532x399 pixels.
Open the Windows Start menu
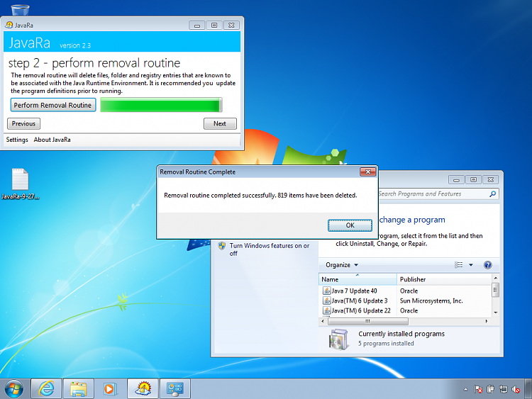coord(14,388)
